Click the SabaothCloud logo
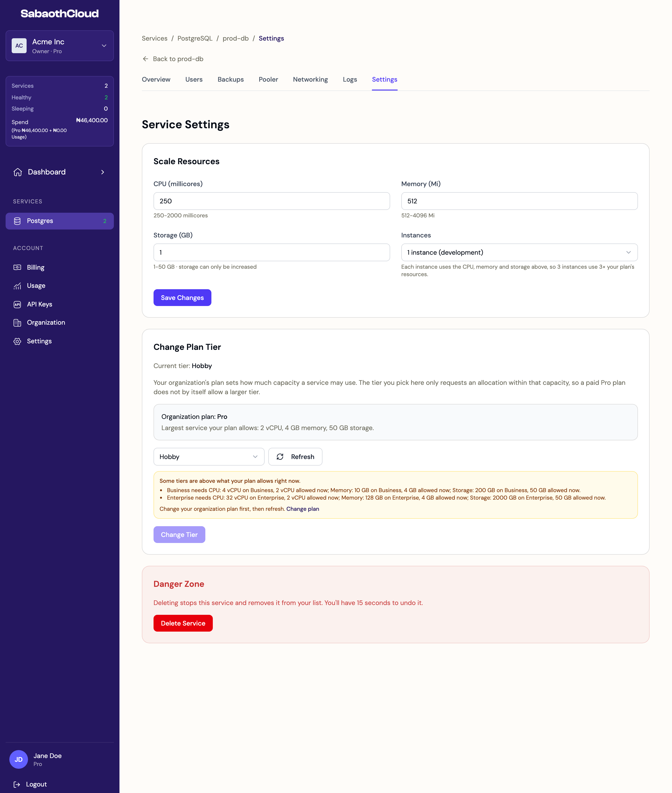 [x=59, y=14]
